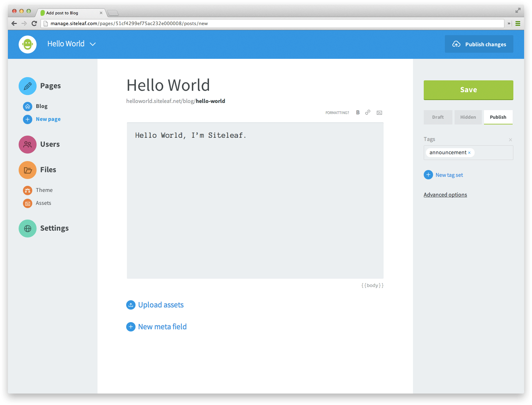Viewport: 532px width, 405px height.
Task: Go to the Pages section label
Action: 51,86
